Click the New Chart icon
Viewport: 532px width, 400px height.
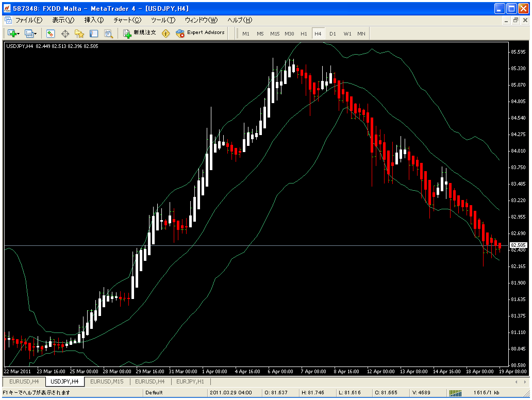[12, 34]
